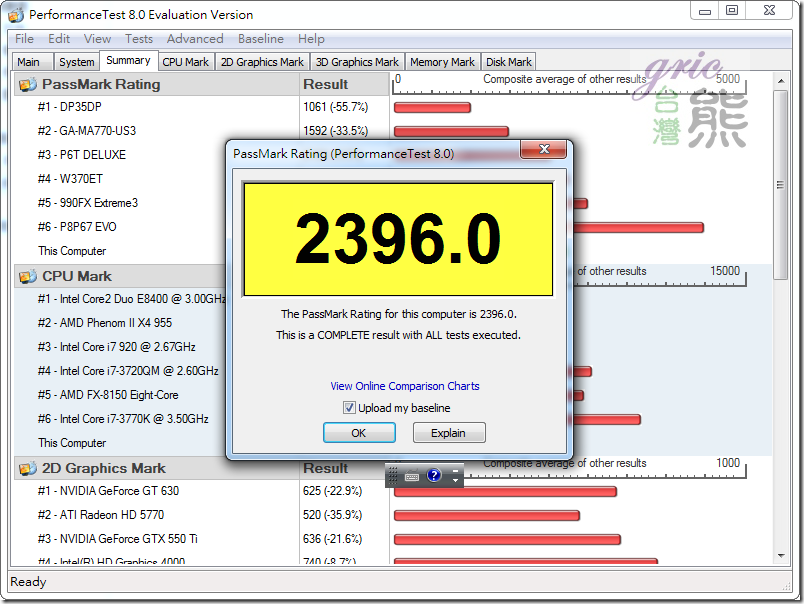Switch to the Memory Mark tab
The image size is (804, 604).
click(x=443, y=62)
